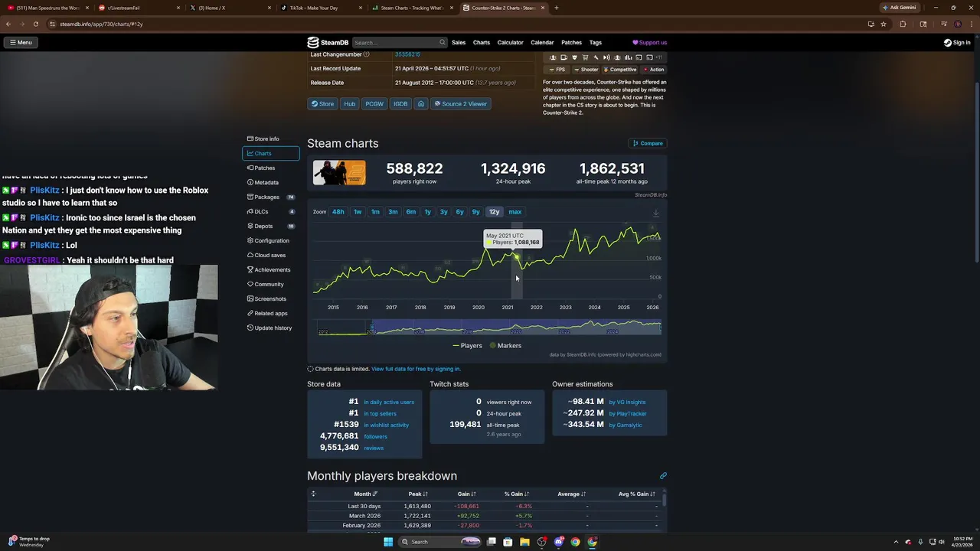
Task: Open a new browser tab with plus icon
Action: point(557,8)
